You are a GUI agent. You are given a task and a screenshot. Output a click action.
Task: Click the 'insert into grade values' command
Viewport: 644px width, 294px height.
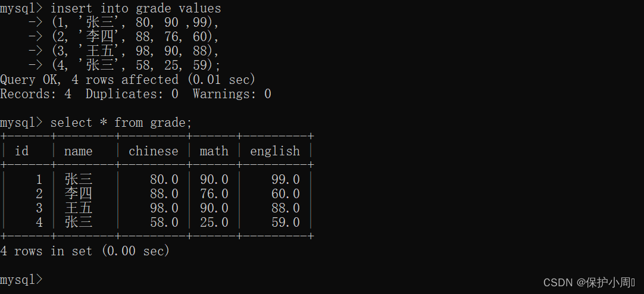(x=135, y=8)
